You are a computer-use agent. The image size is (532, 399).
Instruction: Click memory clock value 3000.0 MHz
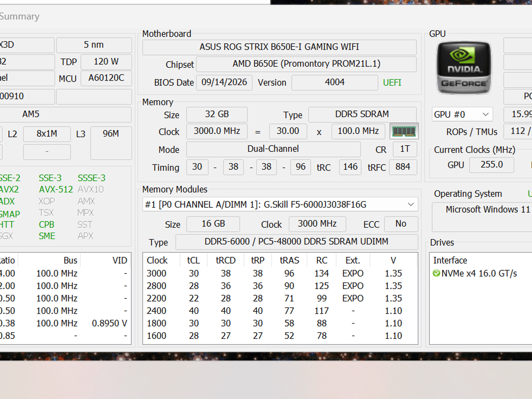pyautogui.click(x=217, y=131)
